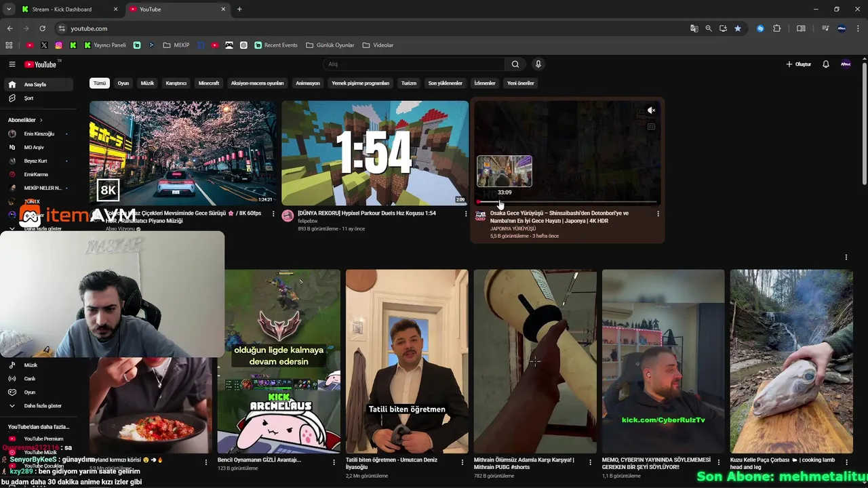Unmute the previewing Osaka video
The width and height of the screenshot is (868, 488).
click(x=651, y=110)
